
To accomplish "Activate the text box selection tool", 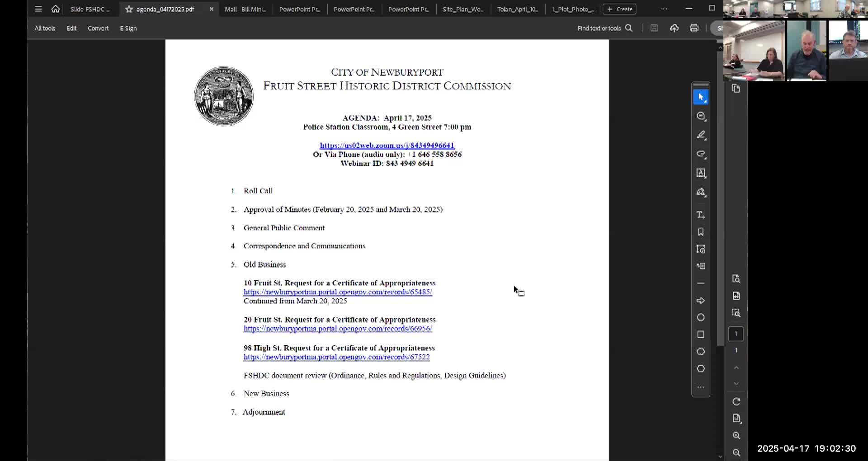I will click(x=701, y=173).
